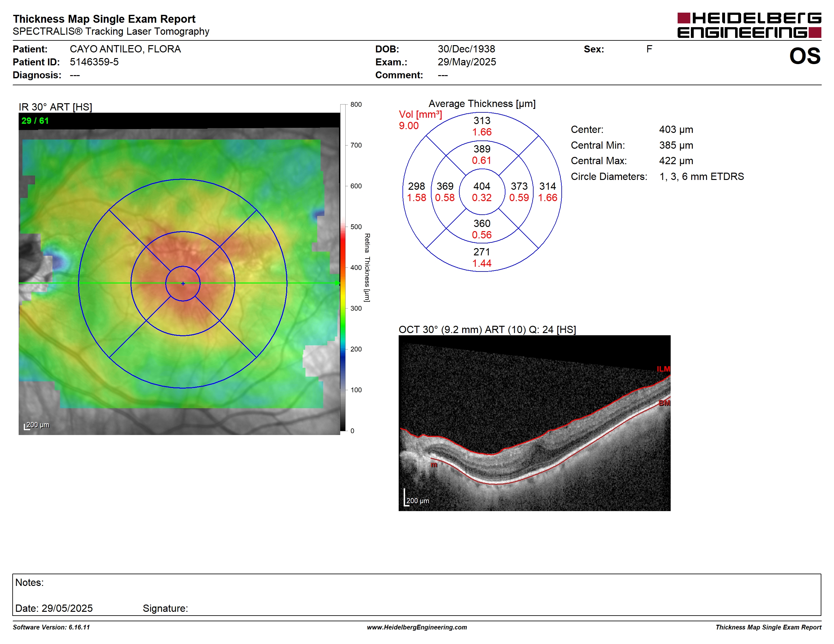834x644 pixels.
Task: Click the Circle Diameters 1, 3, 6 mm ETDRS
Action: [x=702, y=176]
